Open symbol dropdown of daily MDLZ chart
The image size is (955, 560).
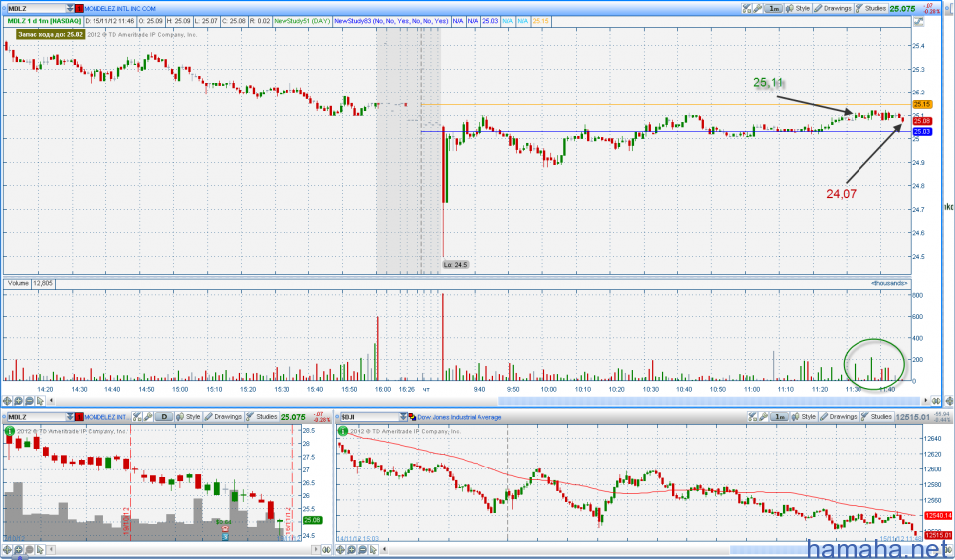click(70, 417)
